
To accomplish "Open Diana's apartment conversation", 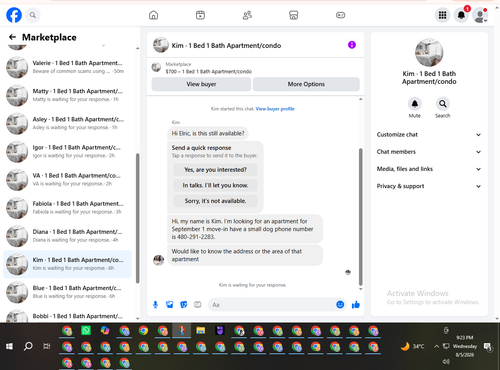I will point(67,236).
